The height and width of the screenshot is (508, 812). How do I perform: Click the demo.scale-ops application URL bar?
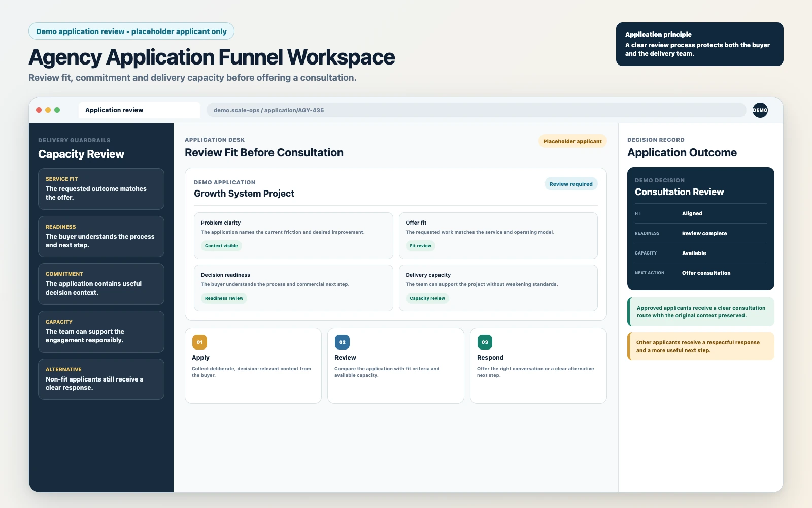pos(476,110)
